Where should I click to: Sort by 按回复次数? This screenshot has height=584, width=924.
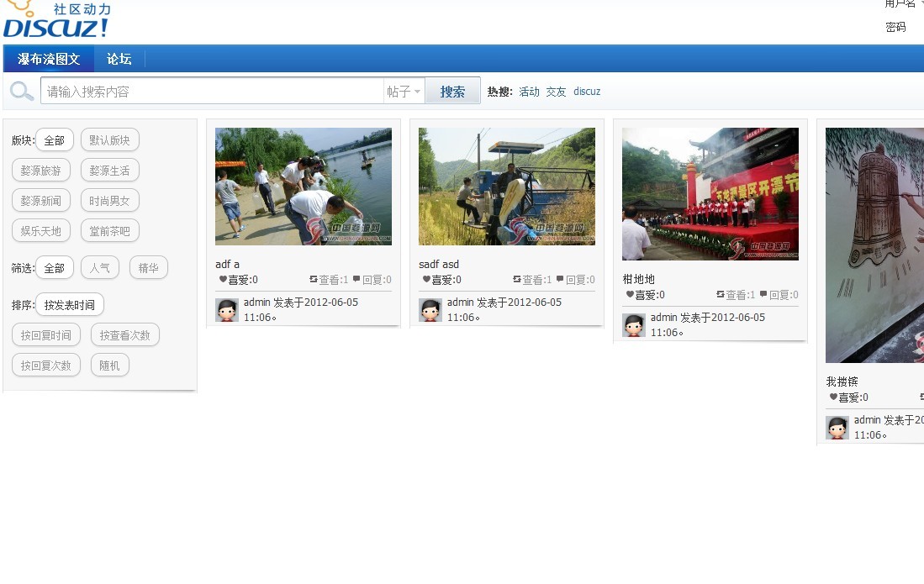[x=46, y=366]
